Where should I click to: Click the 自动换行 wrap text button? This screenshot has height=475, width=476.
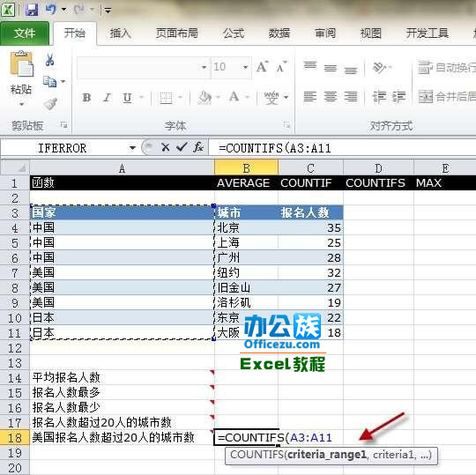(x=447, y=67)
